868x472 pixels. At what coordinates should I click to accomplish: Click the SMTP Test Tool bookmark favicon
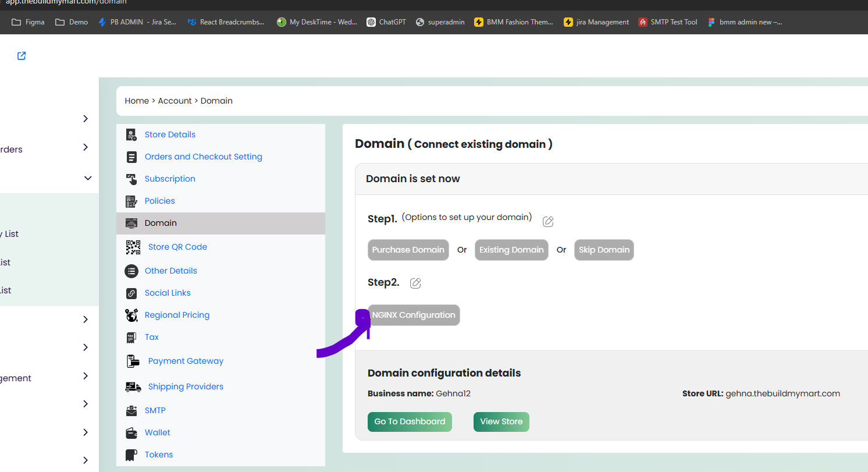[643, 22]
